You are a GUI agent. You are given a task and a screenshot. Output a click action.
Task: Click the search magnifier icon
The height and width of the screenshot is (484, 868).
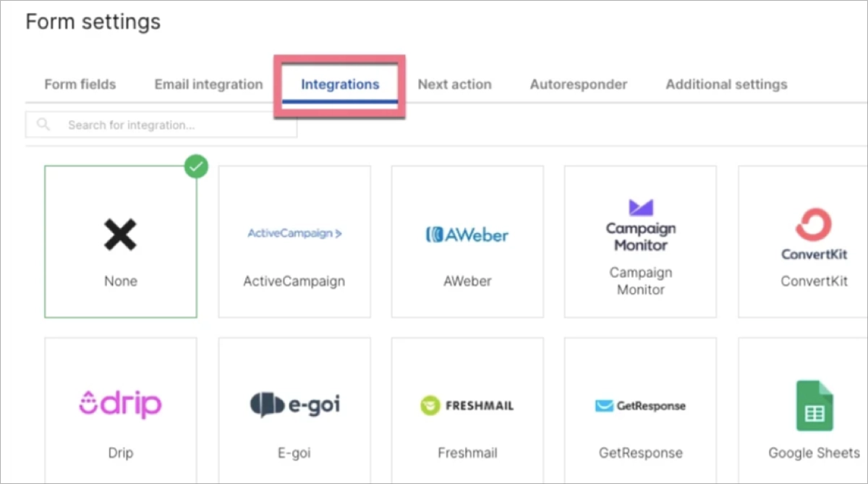pos(43,124)
